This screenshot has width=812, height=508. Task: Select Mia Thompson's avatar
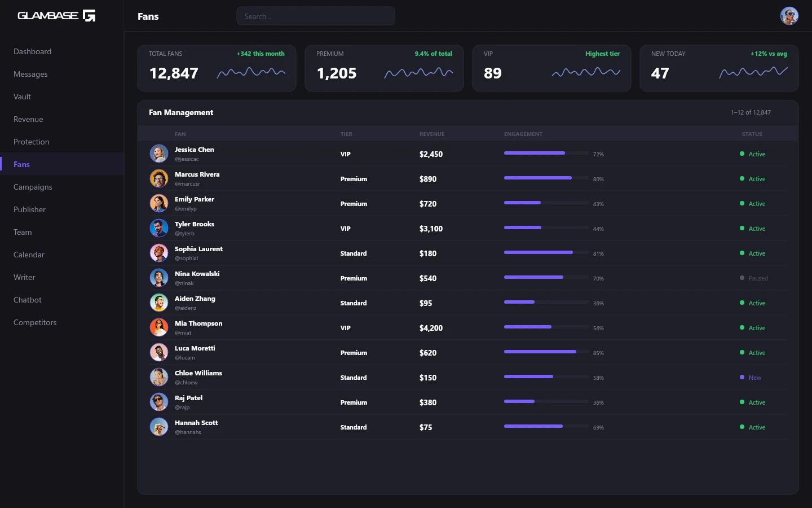pos(159,327)
